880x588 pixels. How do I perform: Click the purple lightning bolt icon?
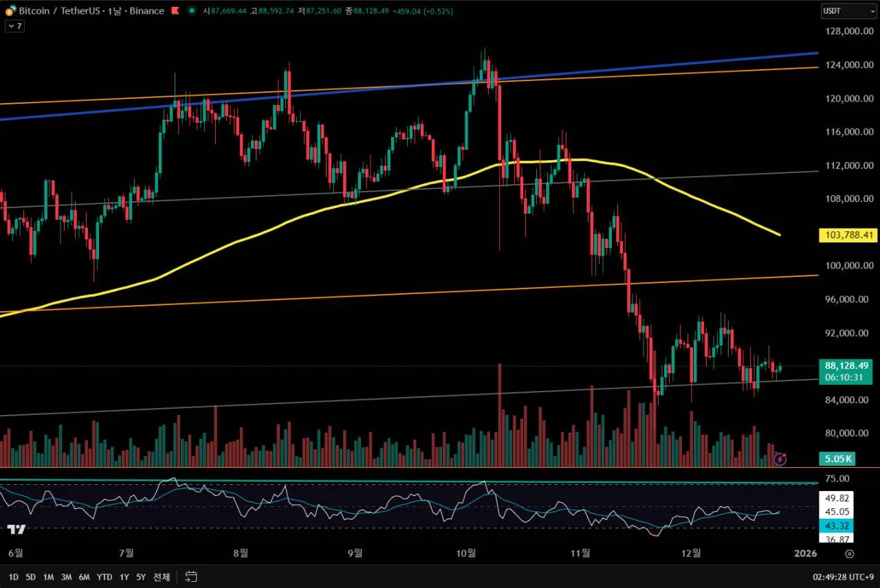tap(780, 459)
